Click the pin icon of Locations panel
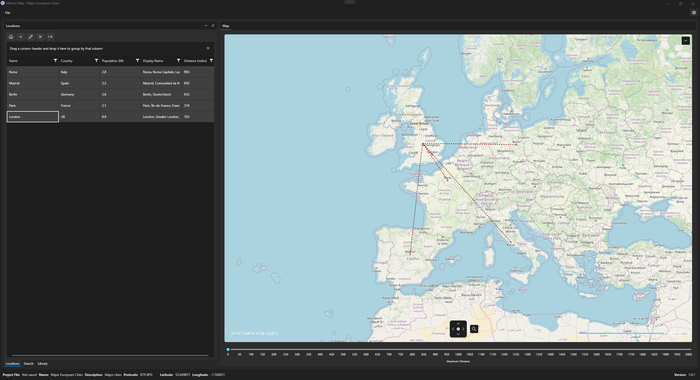The height and width of the screenshot is (380, 700). [213, 26]
